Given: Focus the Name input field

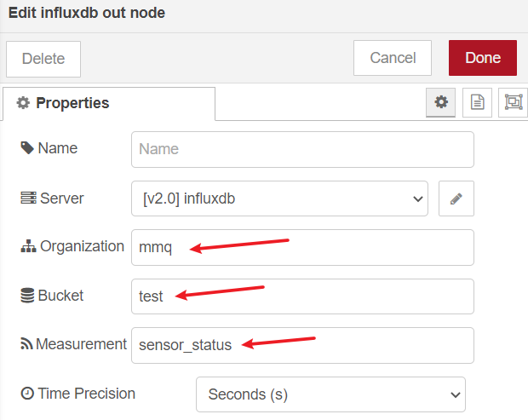Looking at the screenshot, I should pyautogui.click(x=302, y=149).
